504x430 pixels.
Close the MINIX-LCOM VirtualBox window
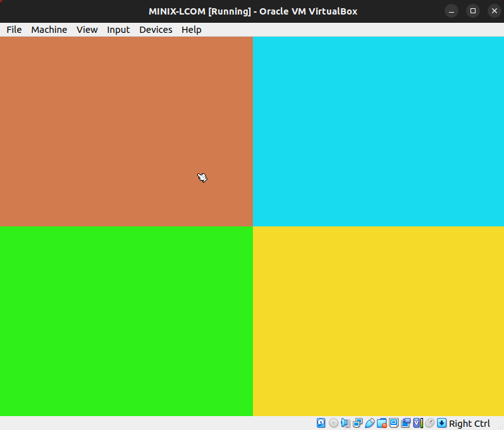(495, 11)
